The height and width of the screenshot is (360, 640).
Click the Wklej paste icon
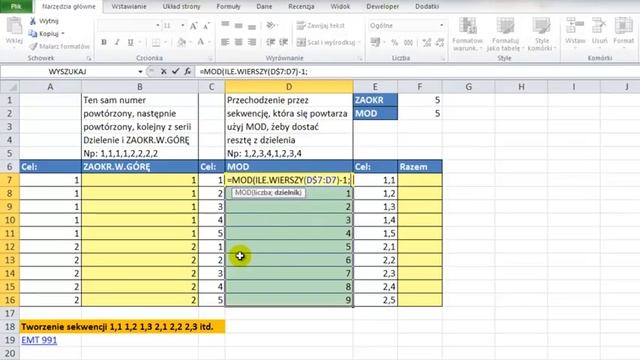pos(14,27)
